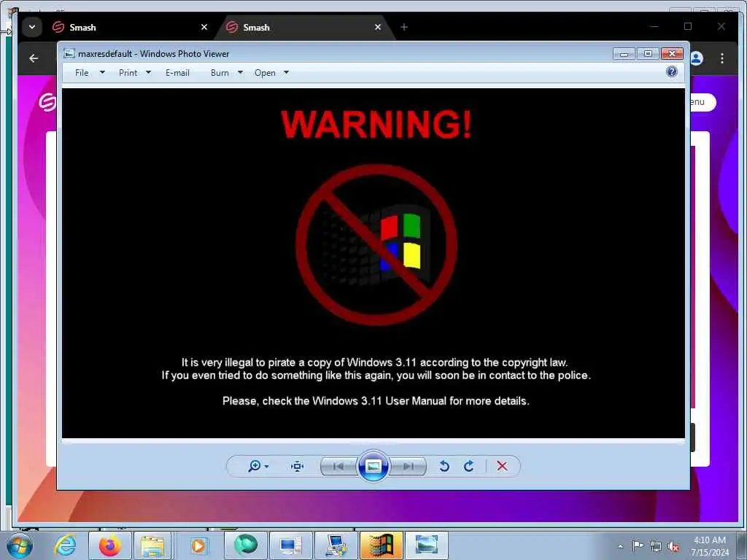
Task: Click the computer monitor taskbar icon
Action: coord(290,545)
